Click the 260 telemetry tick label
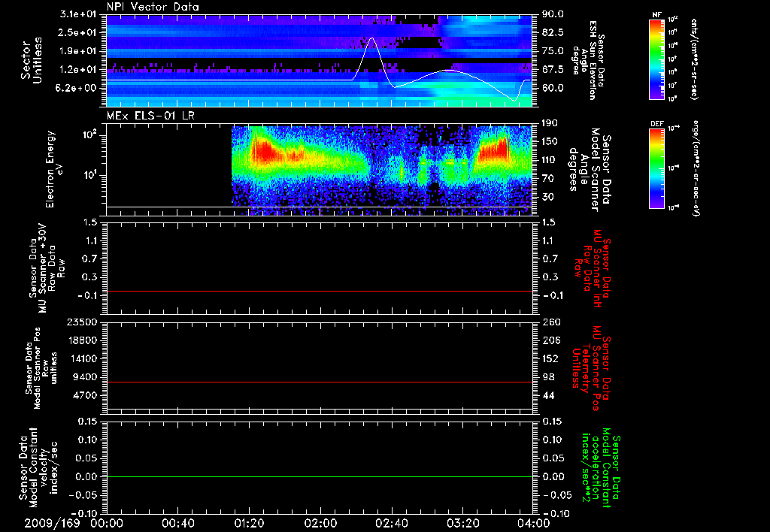The width and height of the screenshot is (770, 532). pos(550,322)
